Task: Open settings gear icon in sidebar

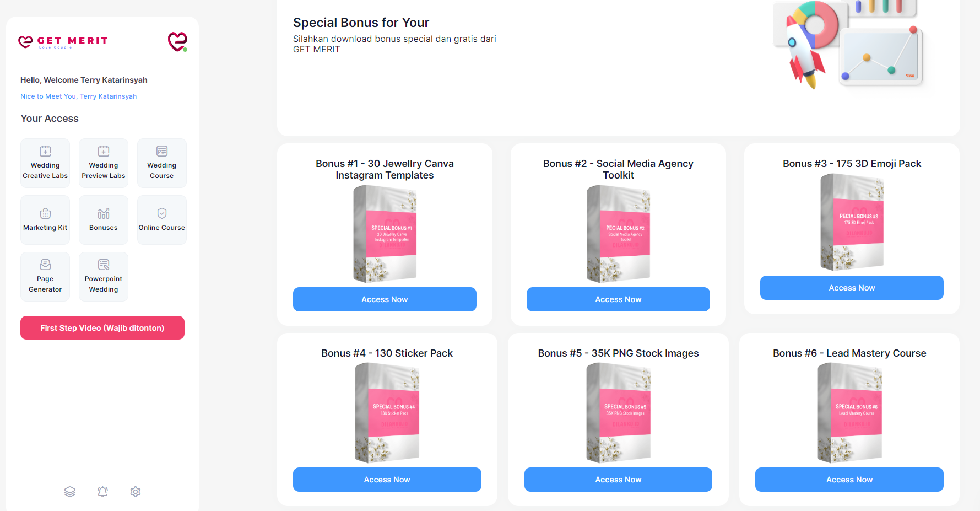Action: click(x=136, y=492)
